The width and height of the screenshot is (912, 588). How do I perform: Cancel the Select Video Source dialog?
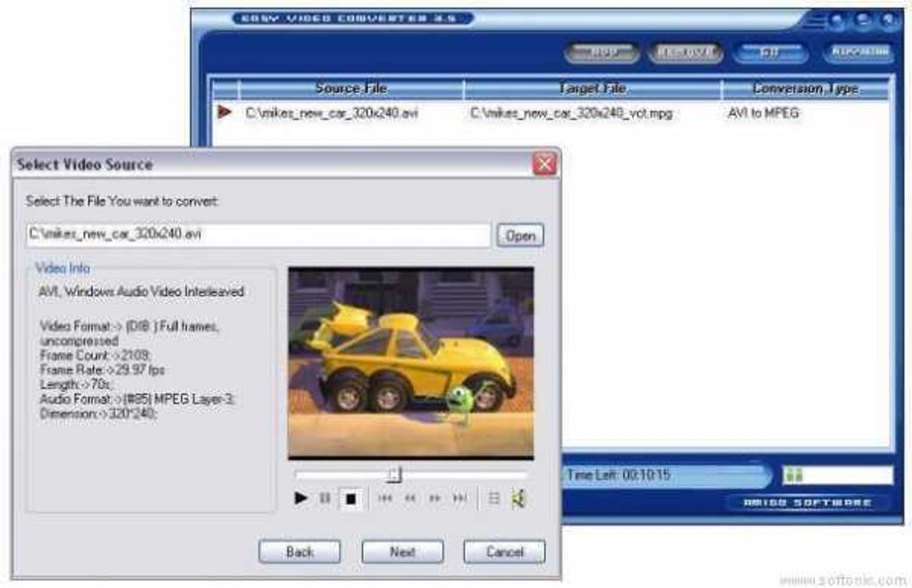(x=504, y=551)
